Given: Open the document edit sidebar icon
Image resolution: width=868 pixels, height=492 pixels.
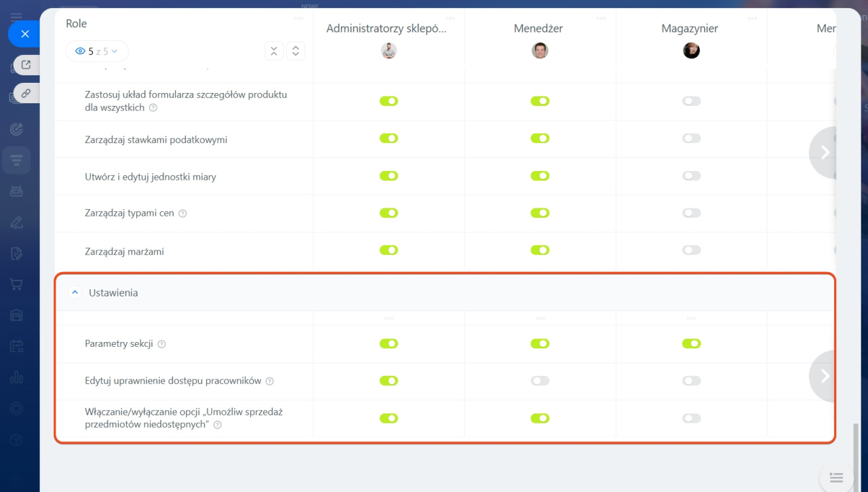Looking at the screenshot, I should [x=16, y=254].
